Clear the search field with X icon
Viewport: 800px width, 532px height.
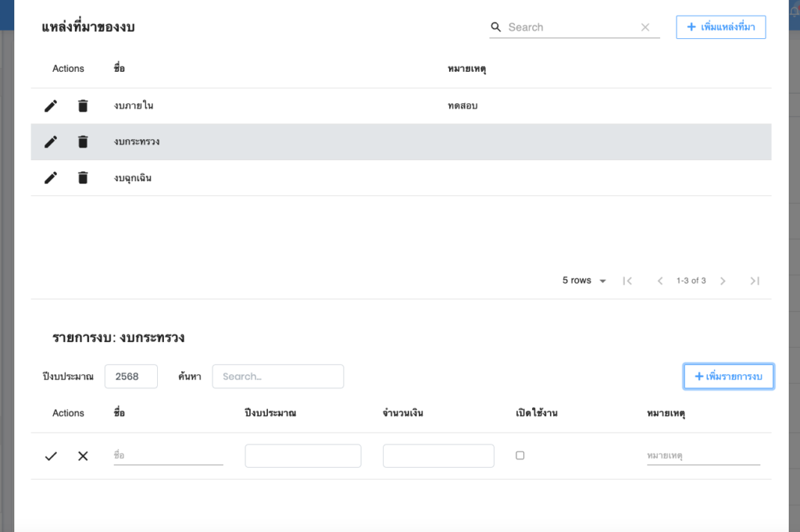coord(645,27)
